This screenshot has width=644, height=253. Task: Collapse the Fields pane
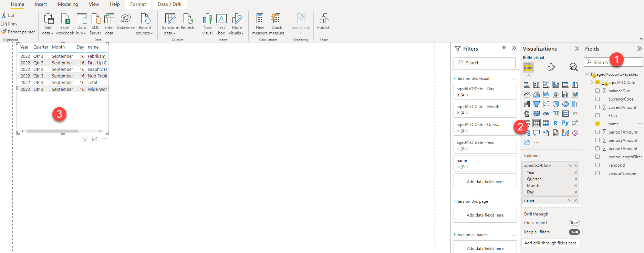click(x=639, y=49)
